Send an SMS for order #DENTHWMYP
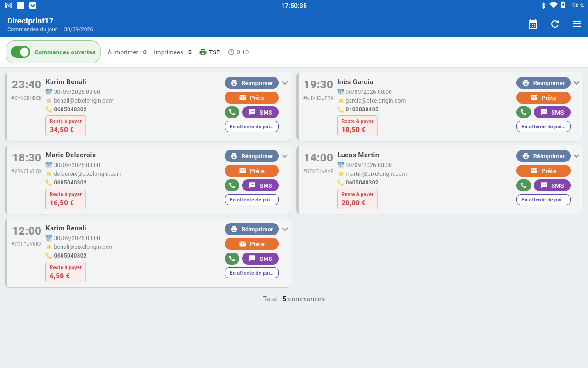 (x=552, y=185)
